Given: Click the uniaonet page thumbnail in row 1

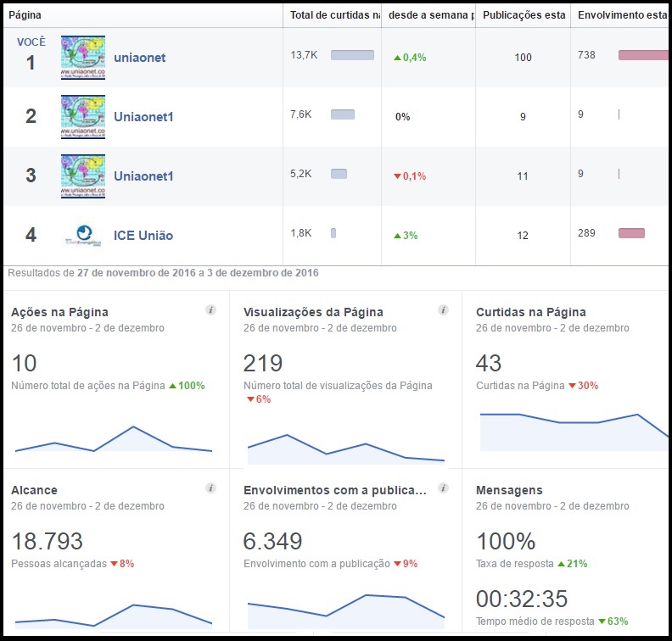Looking at the screenshot, I should point(83,58).
